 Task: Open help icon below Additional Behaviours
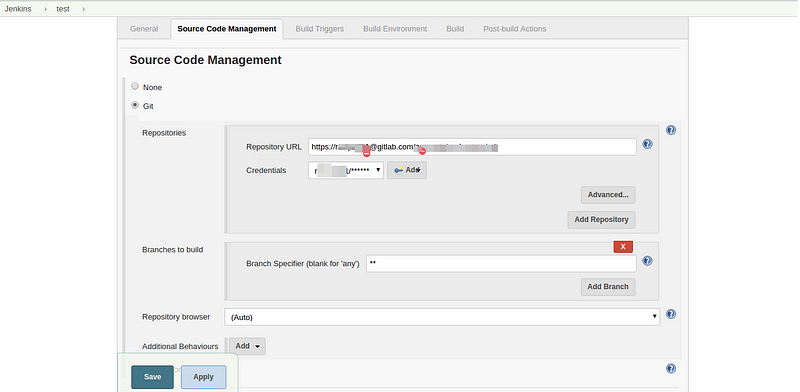click(x=671, y=368)
